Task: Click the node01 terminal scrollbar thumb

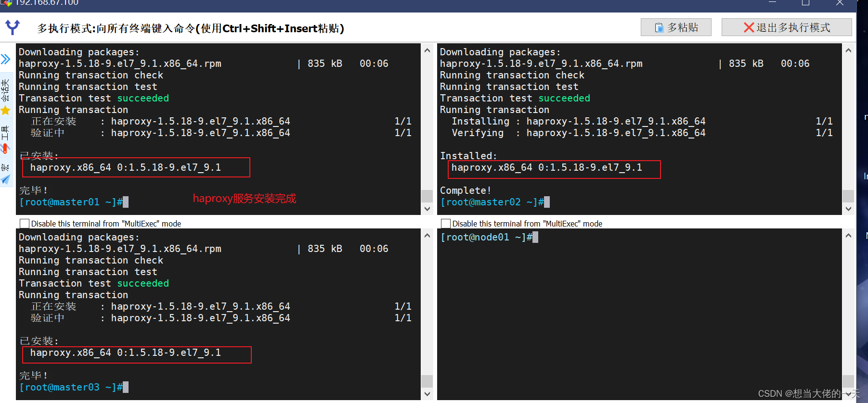Action: 848,381
